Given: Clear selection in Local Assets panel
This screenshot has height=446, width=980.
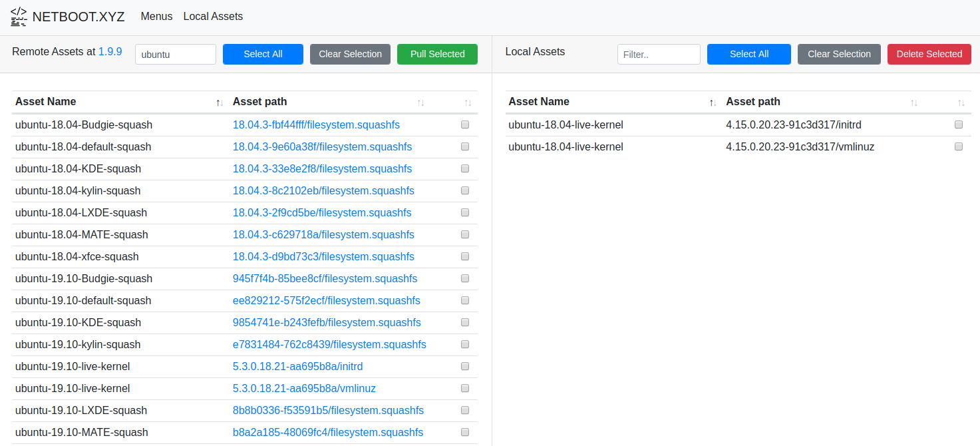Looking at the screenshot, I should [839, 54].
